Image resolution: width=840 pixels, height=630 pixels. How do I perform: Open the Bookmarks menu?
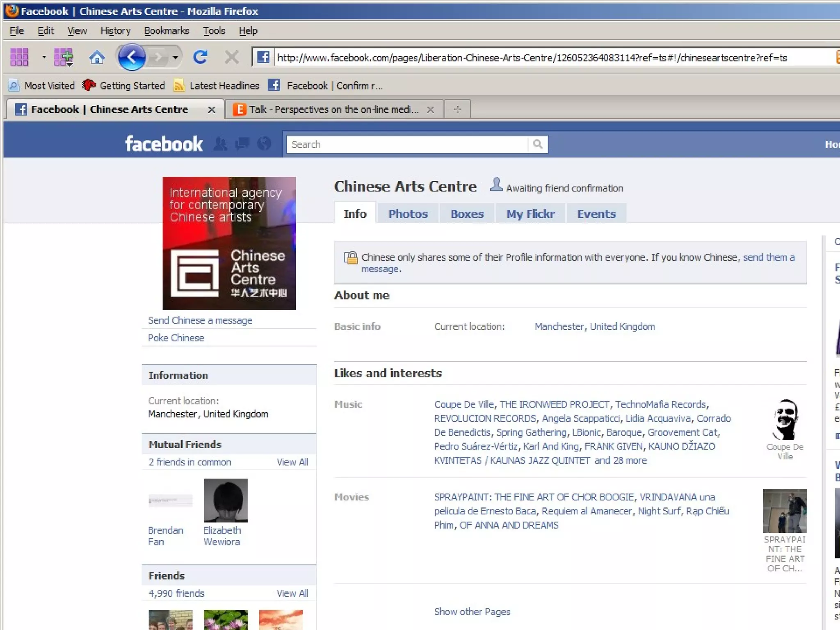tap(167, 31)
